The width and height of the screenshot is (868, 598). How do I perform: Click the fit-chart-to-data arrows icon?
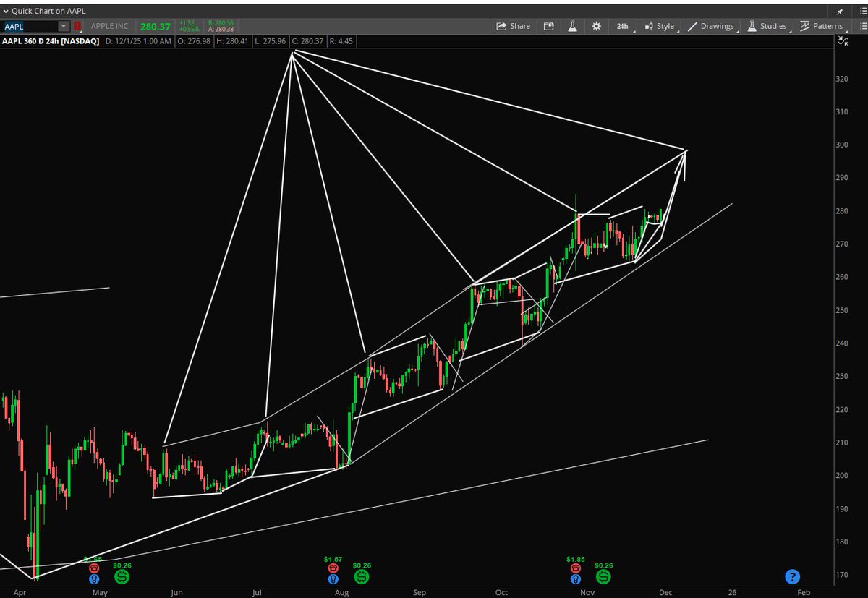pos(843,41)
